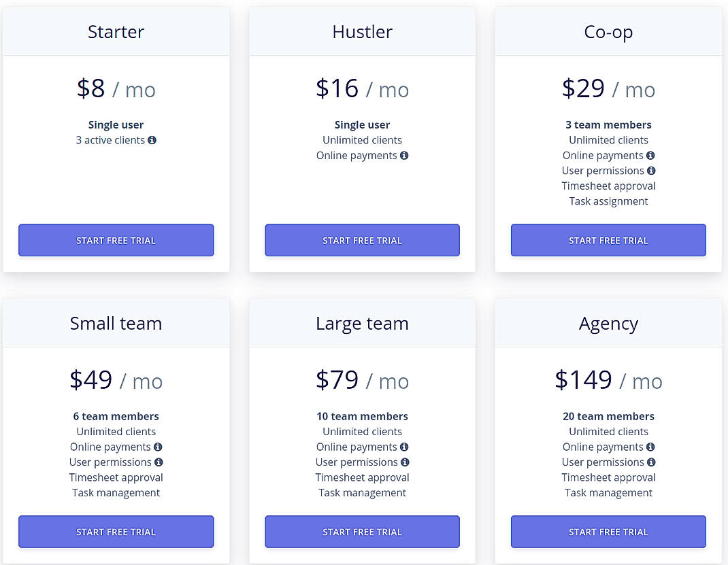The width and height of the screenshot is (728, 565).
Task: Select User permissions info icon on Large team
Action: (x=405, y=462)
